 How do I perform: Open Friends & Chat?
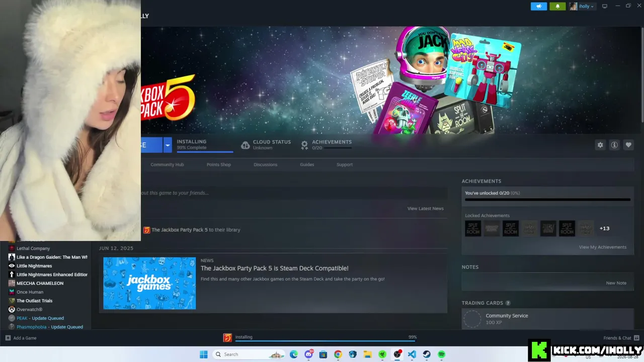621,338
